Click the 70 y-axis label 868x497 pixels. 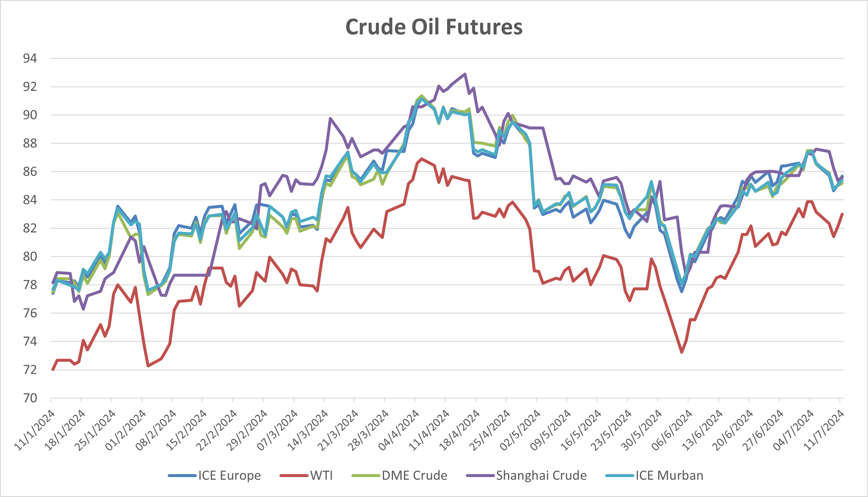click(x=30, y=398)
